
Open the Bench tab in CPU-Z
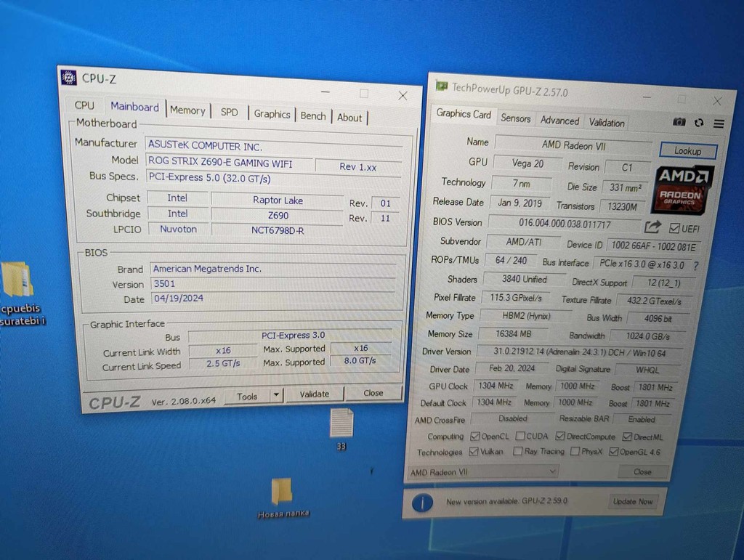pos(313,116)
